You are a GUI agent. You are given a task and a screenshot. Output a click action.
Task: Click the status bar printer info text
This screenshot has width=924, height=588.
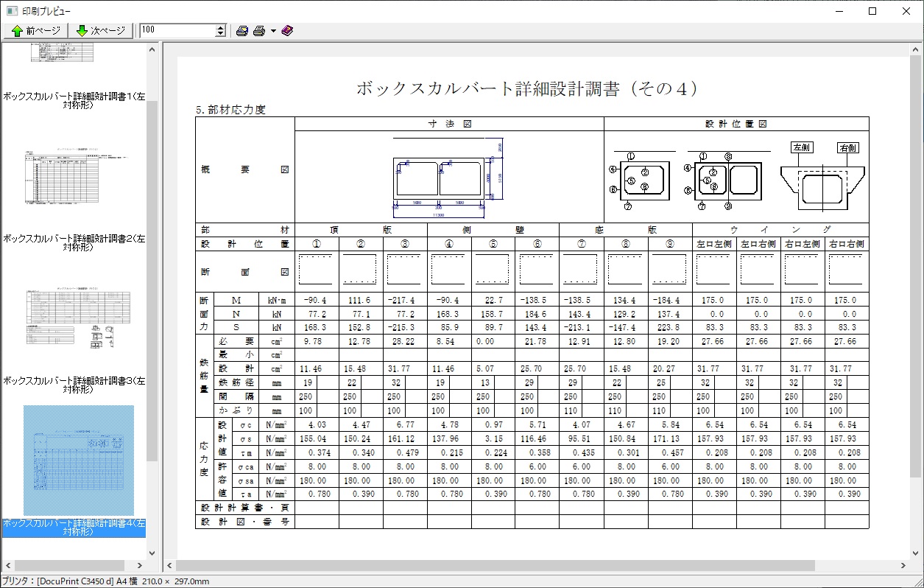click(106, 581)
